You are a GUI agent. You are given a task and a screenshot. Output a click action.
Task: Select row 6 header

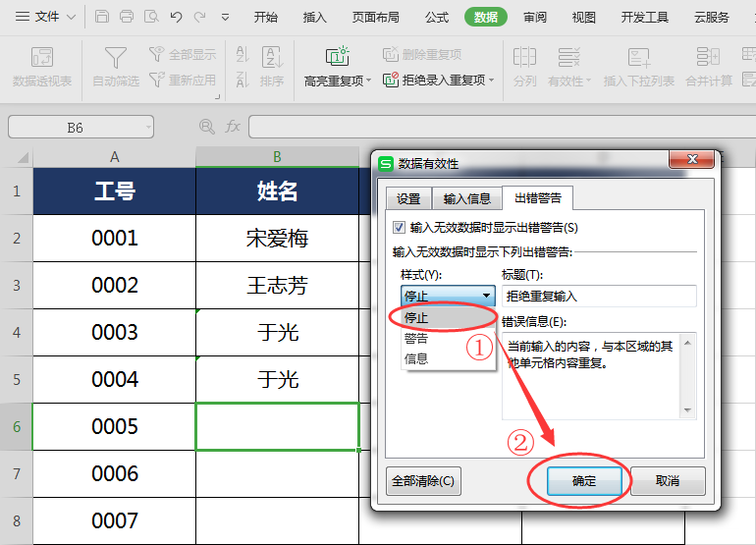[17, 427]
